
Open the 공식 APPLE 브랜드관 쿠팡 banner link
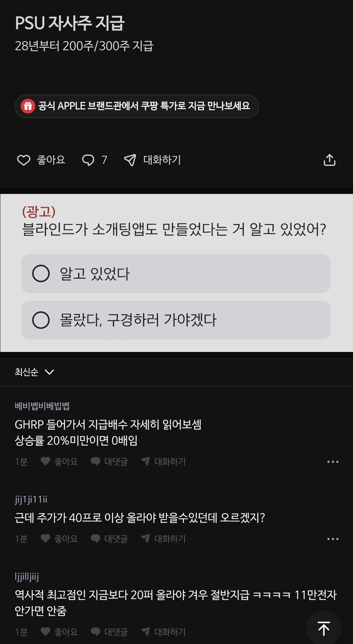tap(144, 106)
